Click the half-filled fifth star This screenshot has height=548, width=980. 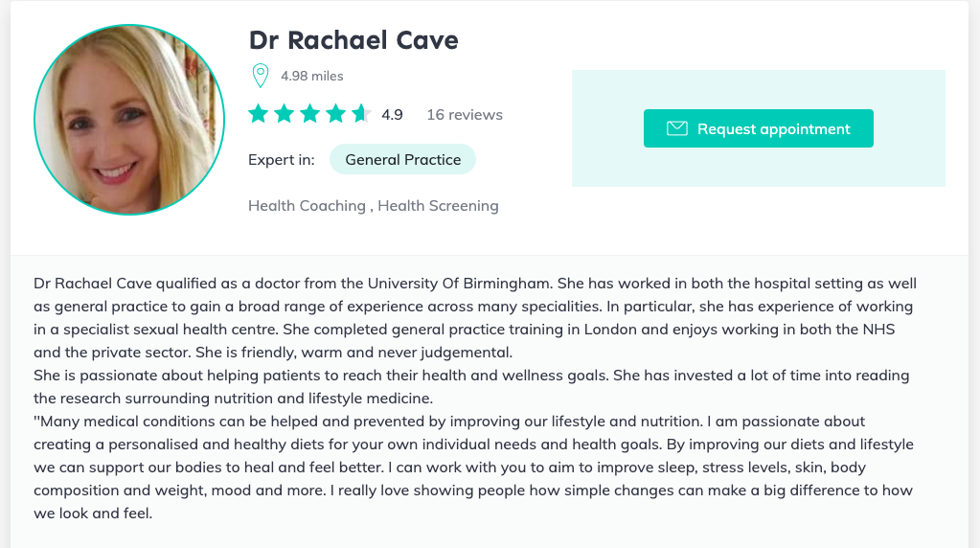(x=361, y=114)
